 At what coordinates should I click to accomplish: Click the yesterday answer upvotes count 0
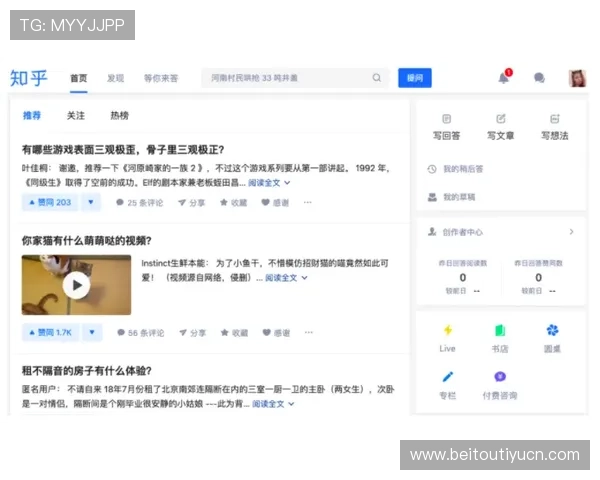(x=538, y=277)
